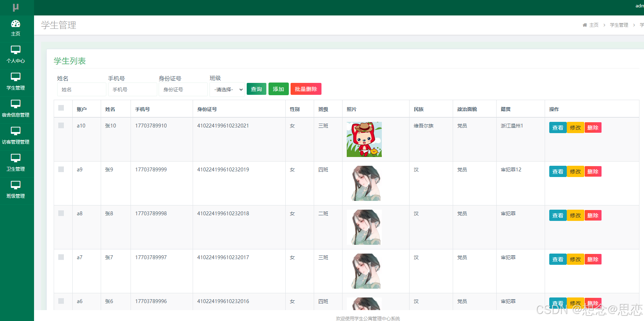The height and width of the screenshot is (321, 644).
Task: Click 删除 for student 张9
Action: 593,171
